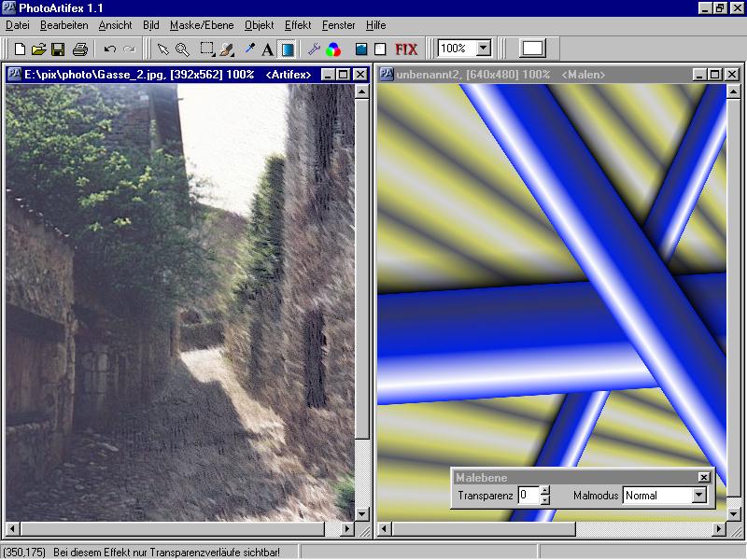The image size is (747, 560).
Task: Click scroll left arrow in unbenannt2 window
Action: pos(385,528)
